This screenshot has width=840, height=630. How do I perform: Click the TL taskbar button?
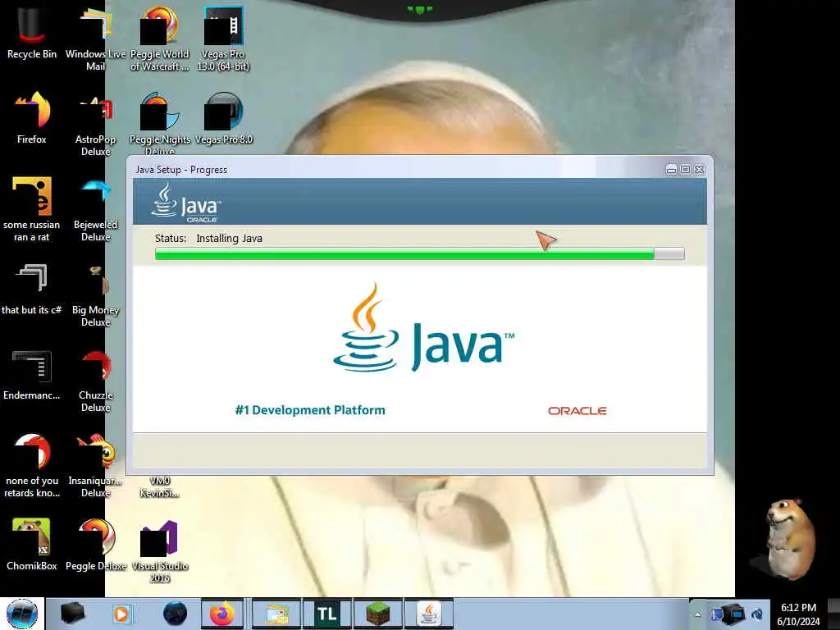326,614
